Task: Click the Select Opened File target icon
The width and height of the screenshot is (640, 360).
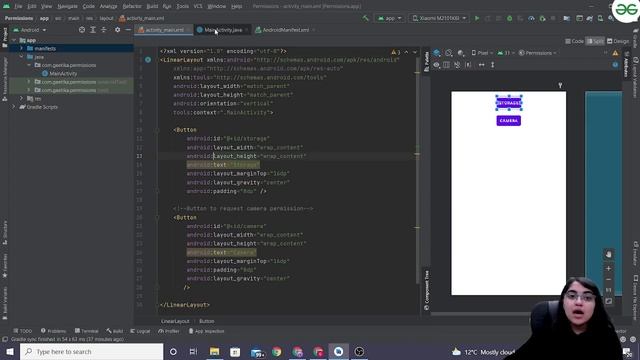Action: pyautogui.click(x=82, y=30)
